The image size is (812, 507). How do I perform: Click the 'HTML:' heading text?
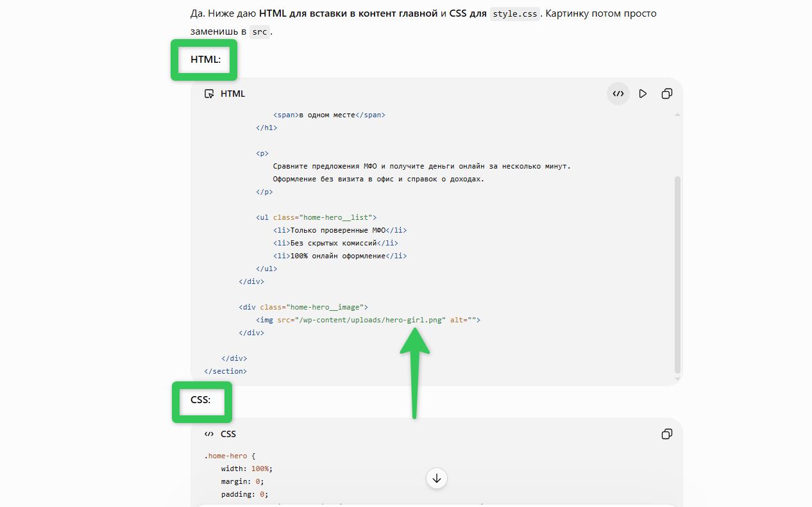pyautogui.click(x=205, y=60)
